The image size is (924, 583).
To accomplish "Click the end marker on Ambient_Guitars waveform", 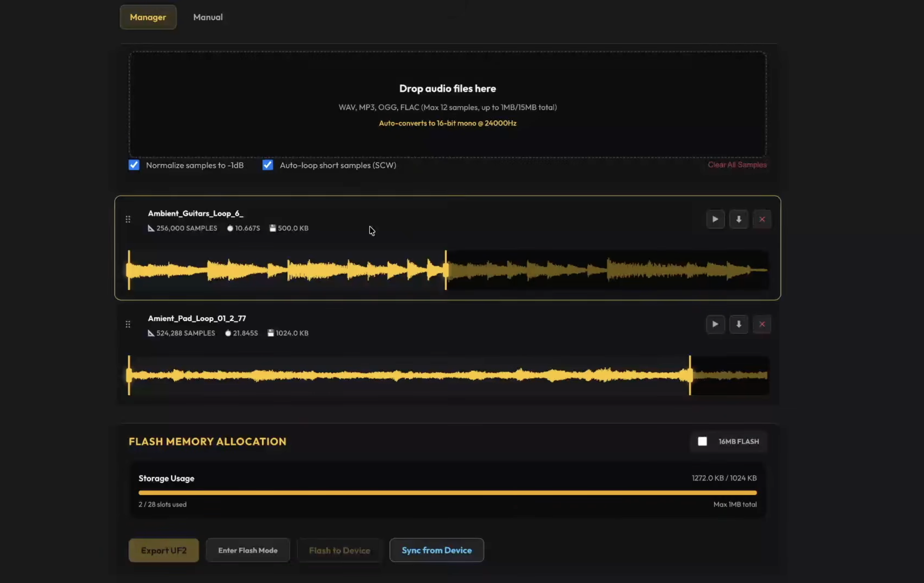I will coord(445,270).
